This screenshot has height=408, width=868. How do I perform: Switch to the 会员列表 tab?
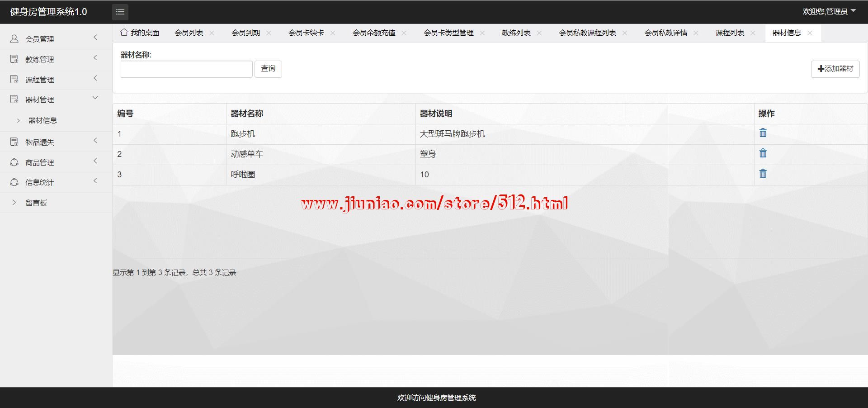point(189,33)
